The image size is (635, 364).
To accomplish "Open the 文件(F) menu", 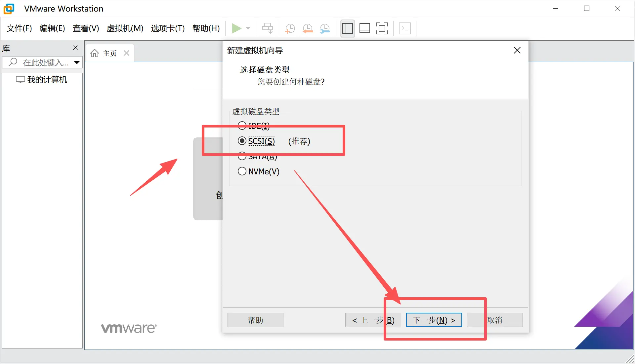I will pos(19,28).
